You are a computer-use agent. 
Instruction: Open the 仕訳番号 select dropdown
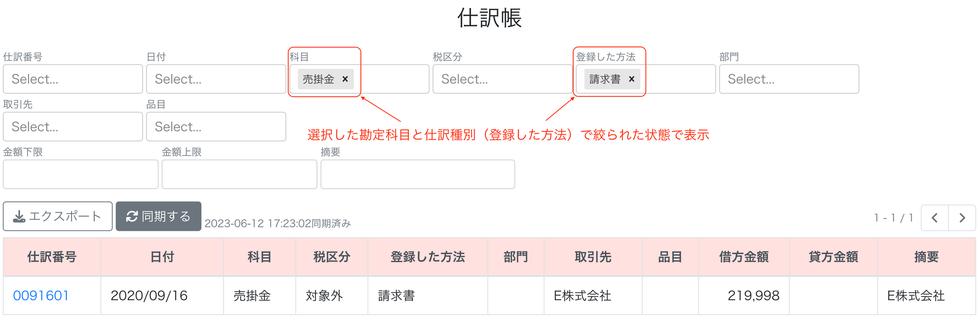[73, 79]
